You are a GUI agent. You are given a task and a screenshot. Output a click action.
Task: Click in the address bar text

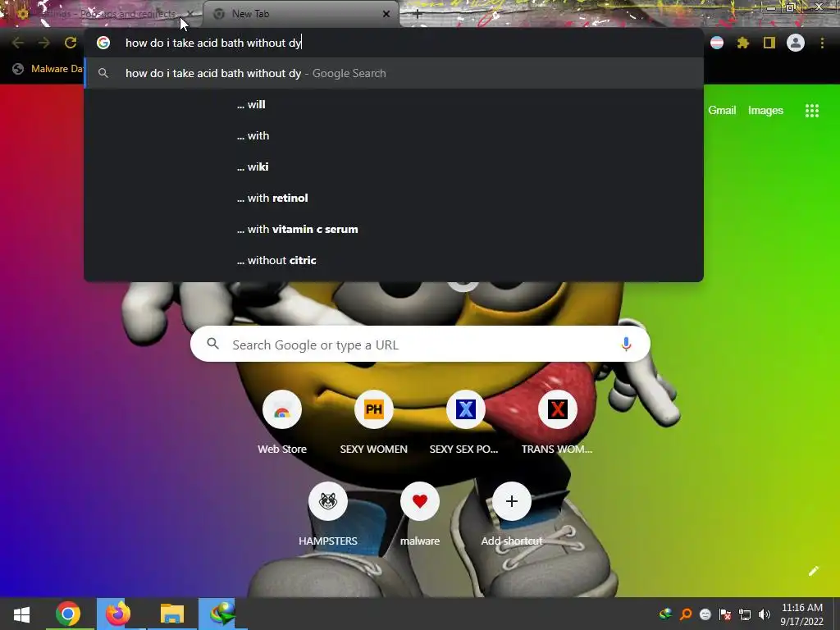pyautogui.click(x=214, y=43)
